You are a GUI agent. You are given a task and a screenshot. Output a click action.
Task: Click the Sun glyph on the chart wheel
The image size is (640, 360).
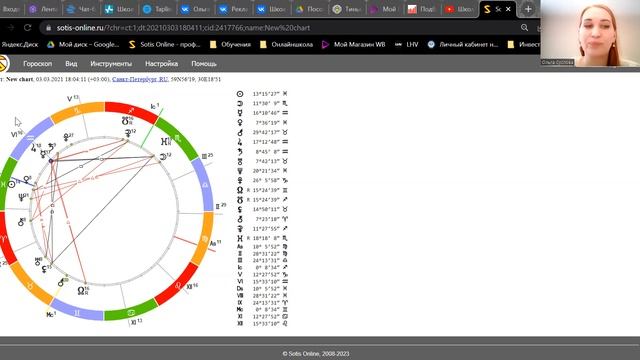point(11,184)
